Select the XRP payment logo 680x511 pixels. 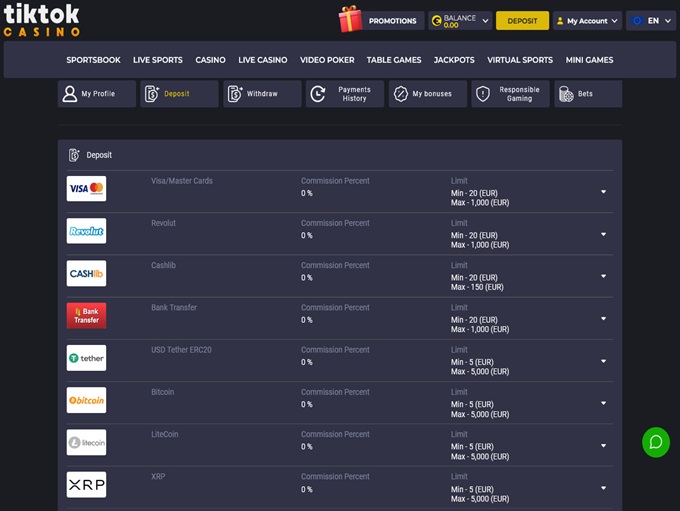86,485
